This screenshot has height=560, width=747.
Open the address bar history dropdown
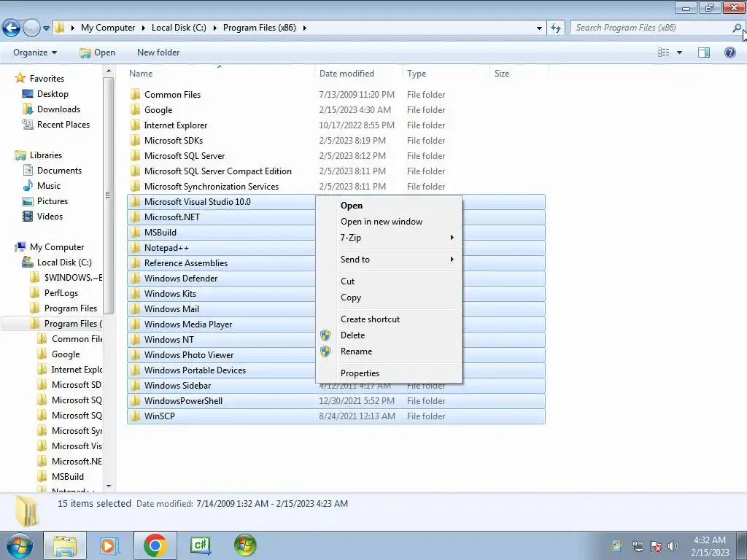coord(539,28)
